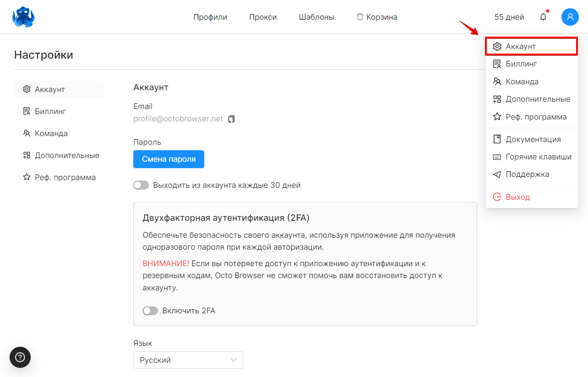Toggle logout every 30 days switch
The image size is (588, 377).
point(141,185)
